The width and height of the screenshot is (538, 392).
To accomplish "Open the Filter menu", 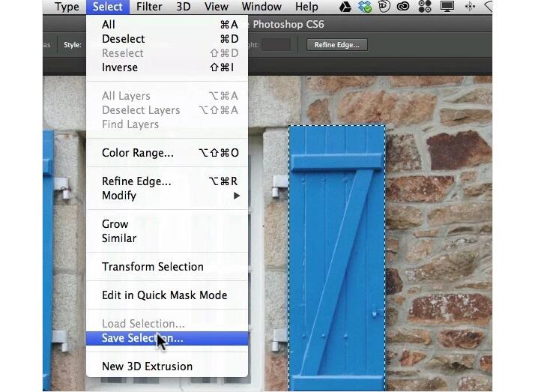I will click(149, 7).
